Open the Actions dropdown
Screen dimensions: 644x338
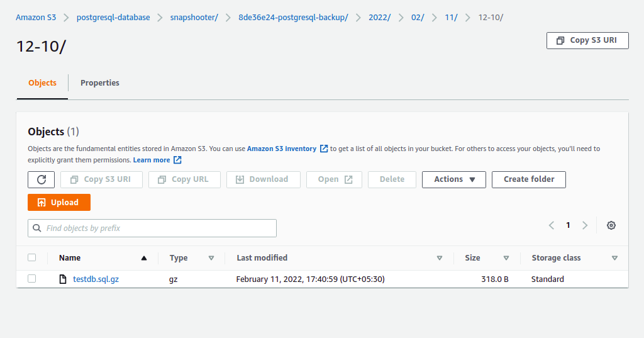[x=454, y=179]
